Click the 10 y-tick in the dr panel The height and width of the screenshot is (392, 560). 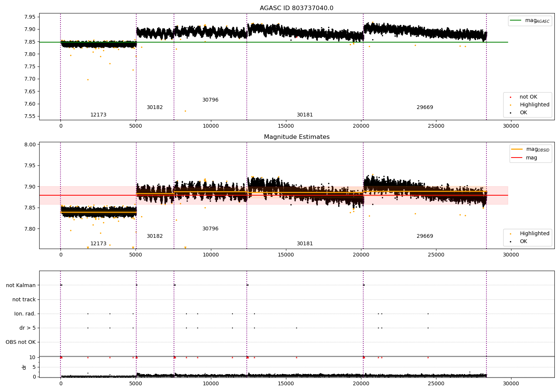point(32,358)
